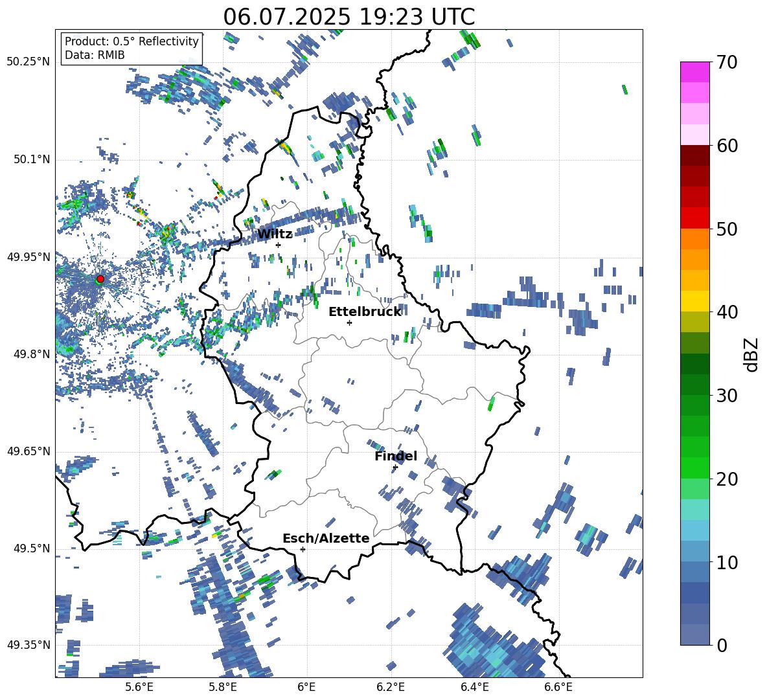
Task: Click the Esch/Alzette city label
Action: pos(326,538)
